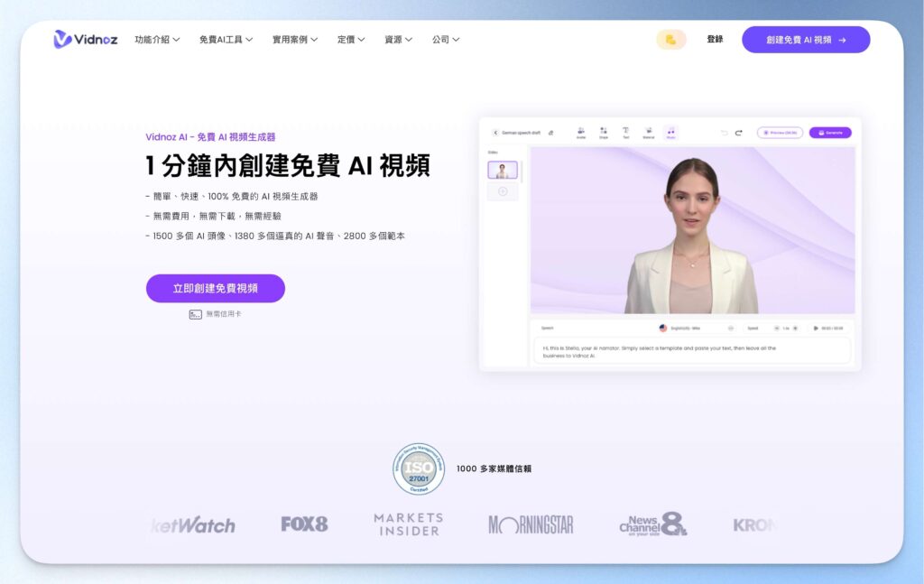The width and height of the screenshot is (924, 584).
Task: Click the 1000 多家媒體信賴 text
Action: click(x=494, y=469)
